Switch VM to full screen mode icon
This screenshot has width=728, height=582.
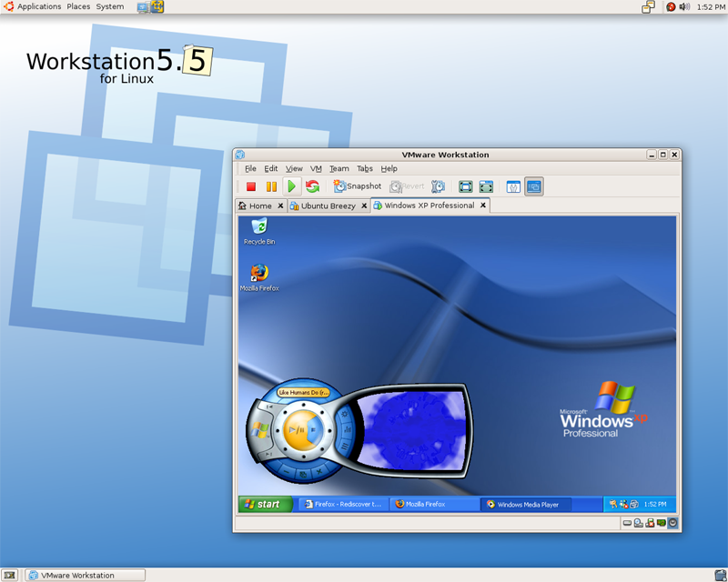[465, 186]
